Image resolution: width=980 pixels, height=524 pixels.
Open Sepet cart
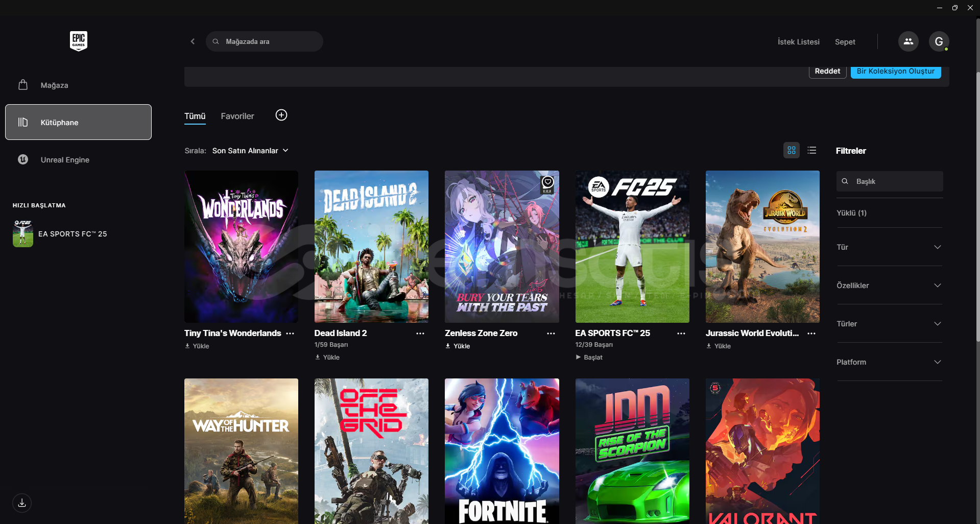(x=845, y=42)
